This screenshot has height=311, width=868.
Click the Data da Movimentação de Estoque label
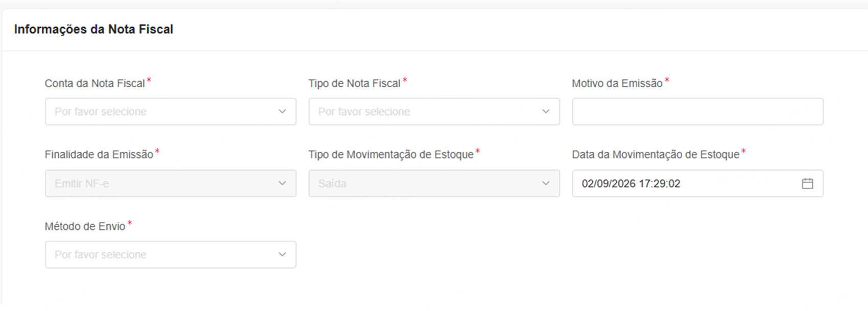point(656,154)
